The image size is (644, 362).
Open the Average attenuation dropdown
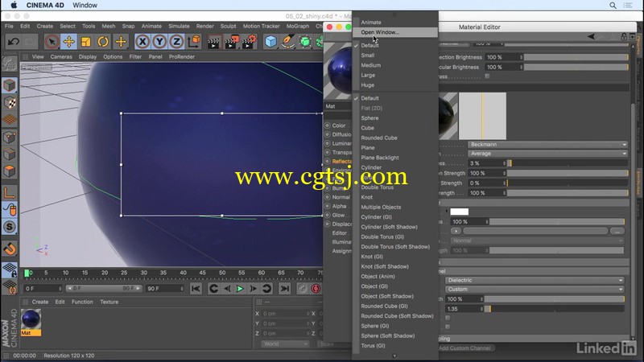[547, 154]
